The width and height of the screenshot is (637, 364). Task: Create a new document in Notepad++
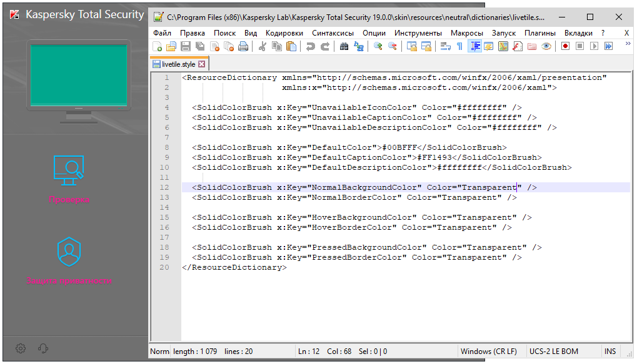pos(158,46)
